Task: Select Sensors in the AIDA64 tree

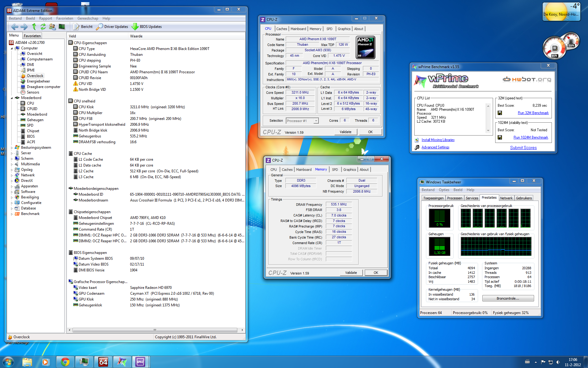Action: 30,92
